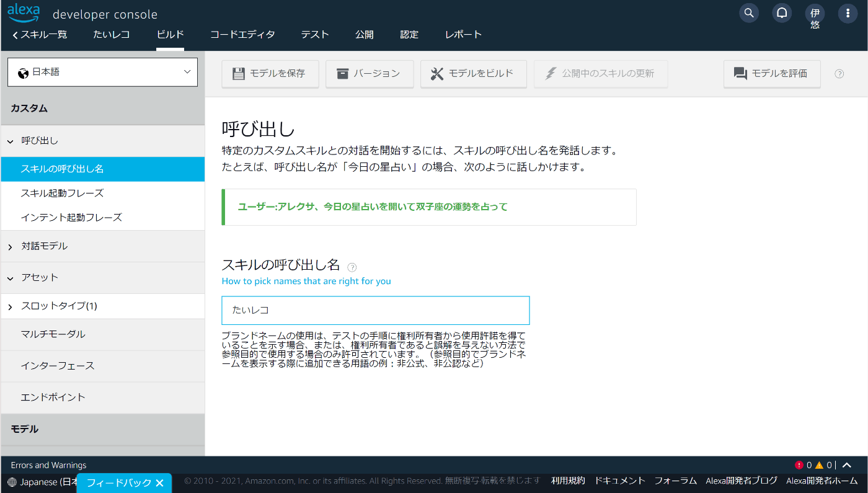Open the three-dot more options menu
The width and height of the screenshot is (868, 493).
(x=848, y=12)
